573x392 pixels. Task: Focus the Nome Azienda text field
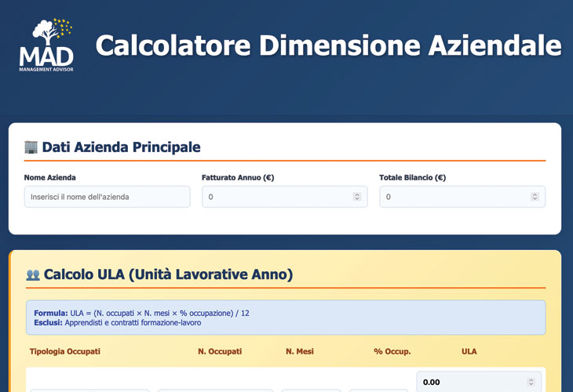107,197
